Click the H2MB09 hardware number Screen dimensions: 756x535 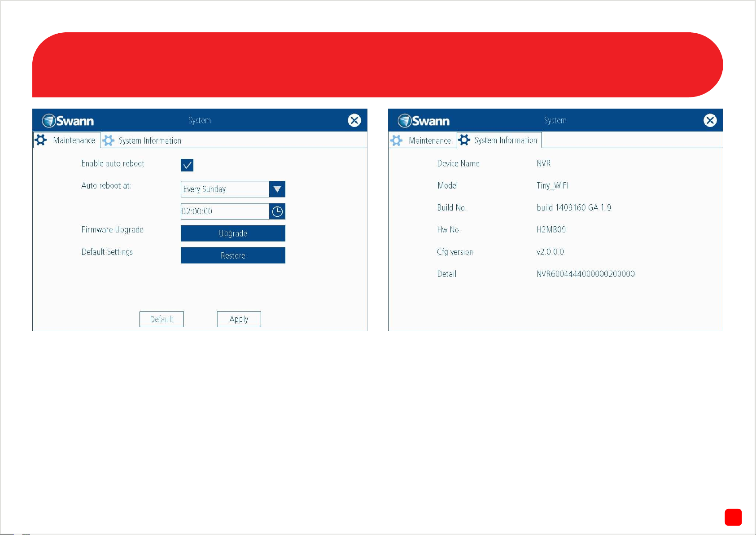tap(551, 229)
